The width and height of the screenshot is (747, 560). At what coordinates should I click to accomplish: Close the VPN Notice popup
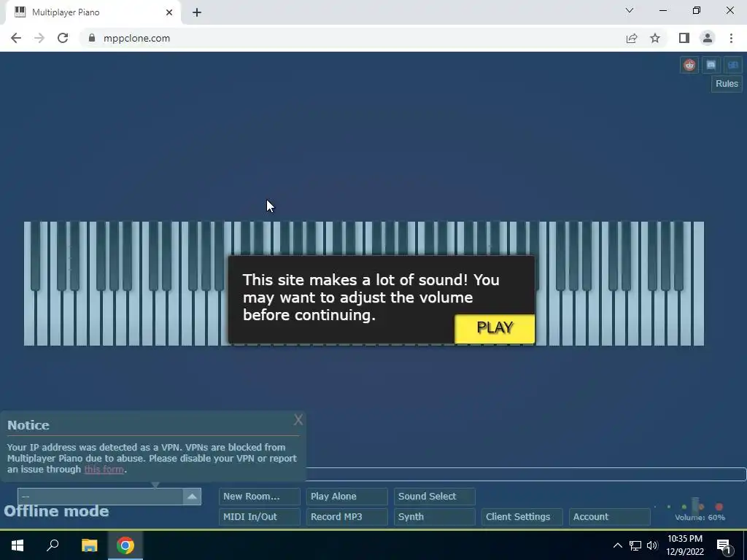[298, 420]
